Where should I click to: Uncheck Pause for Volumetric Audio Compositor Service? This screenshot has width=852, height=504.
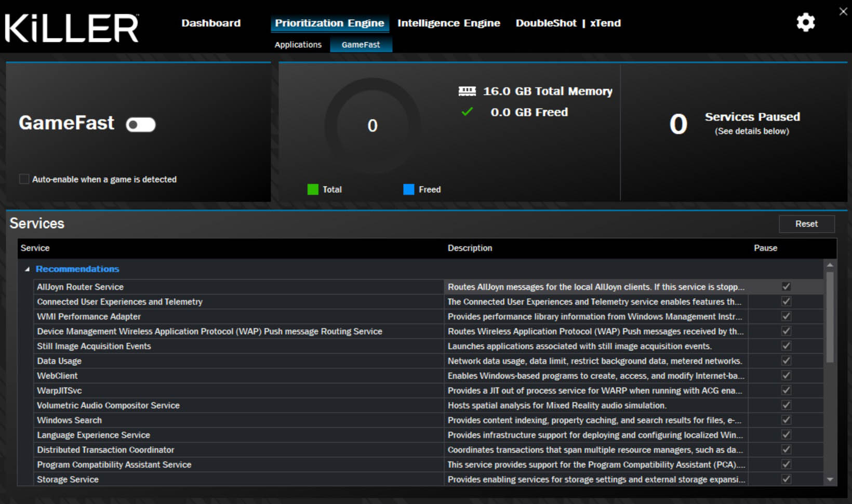click(x=787, y=405)
